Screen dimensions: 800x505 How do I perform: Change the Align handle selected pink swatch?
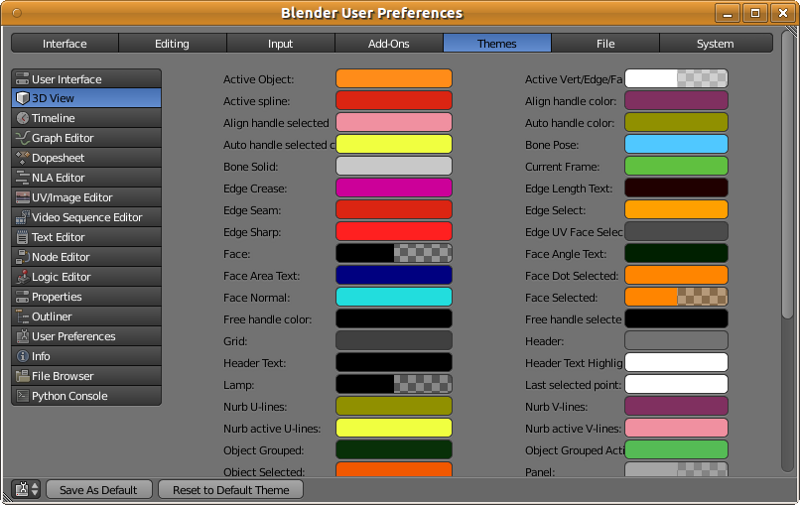click(x=394, y=122)
